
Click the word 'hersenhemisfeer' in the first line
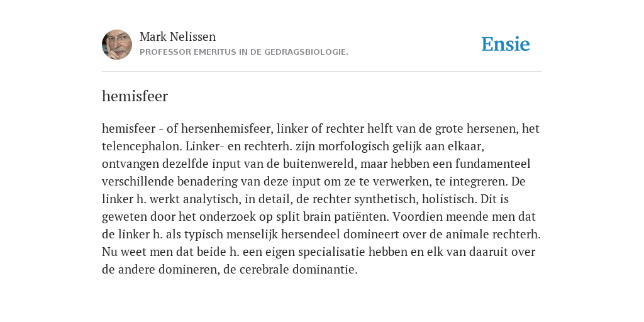tap(226, 129)
